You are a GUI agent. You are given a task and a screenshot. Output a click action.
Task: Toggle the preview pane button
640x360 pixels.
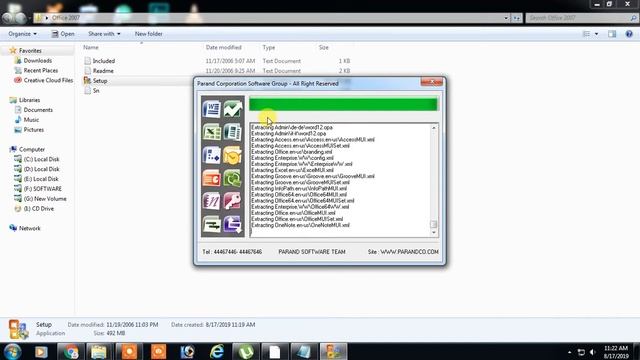coord(612,34)
